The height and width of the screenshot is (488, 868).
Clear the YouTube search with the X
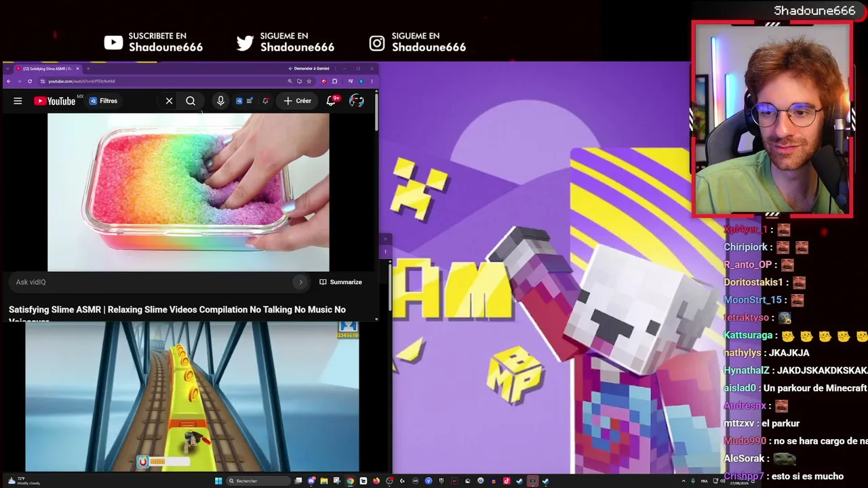[x=169, y=101]
